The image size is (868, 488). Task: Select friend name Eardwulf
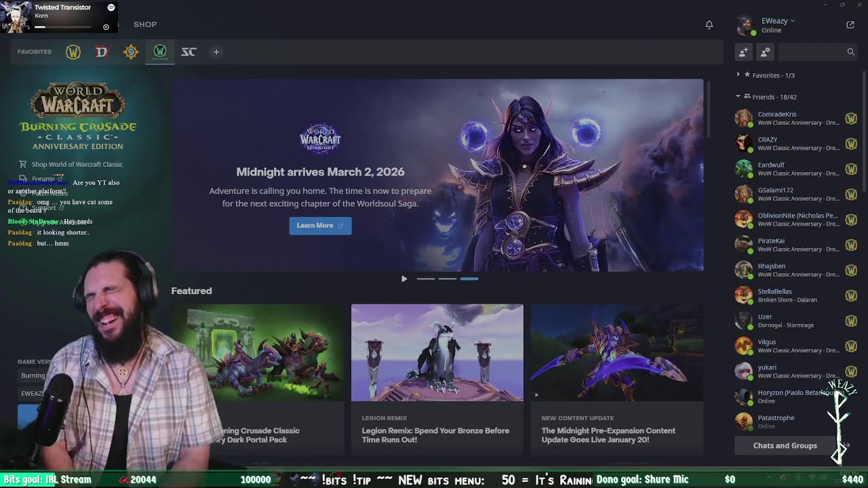click(x=771, y=165)
